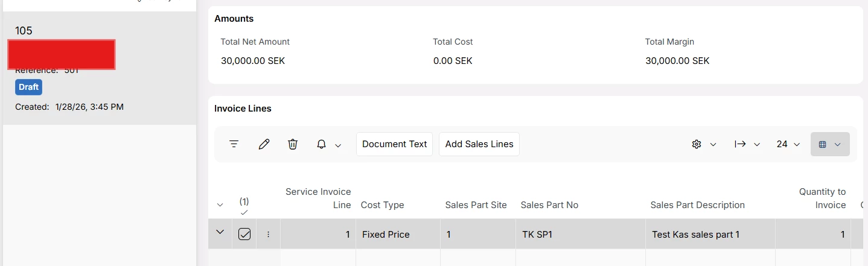This screenshot has width=868, height=266.
Task: Click the bell notification icon
Action: pyautogui.click(x=322, y=144)
